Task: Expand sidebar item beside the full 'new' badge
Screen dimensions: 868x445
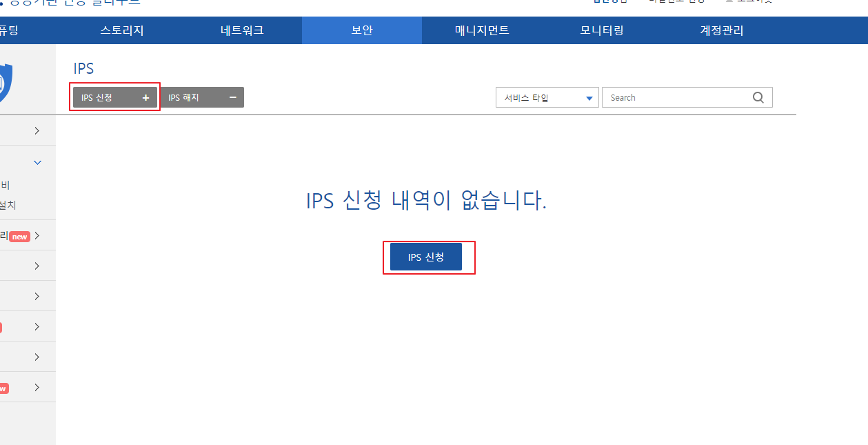Action: (37, 236)
